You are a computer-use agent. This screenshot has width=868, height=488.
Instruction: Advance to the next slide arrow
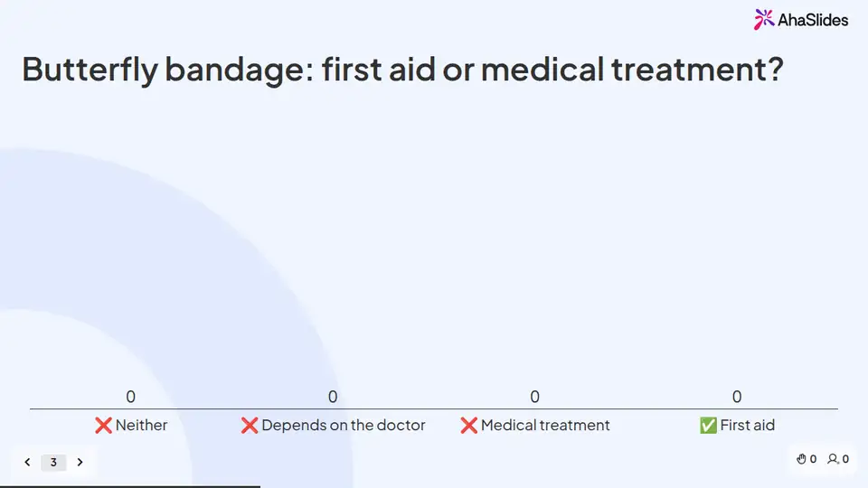click(x=80, y=462)
